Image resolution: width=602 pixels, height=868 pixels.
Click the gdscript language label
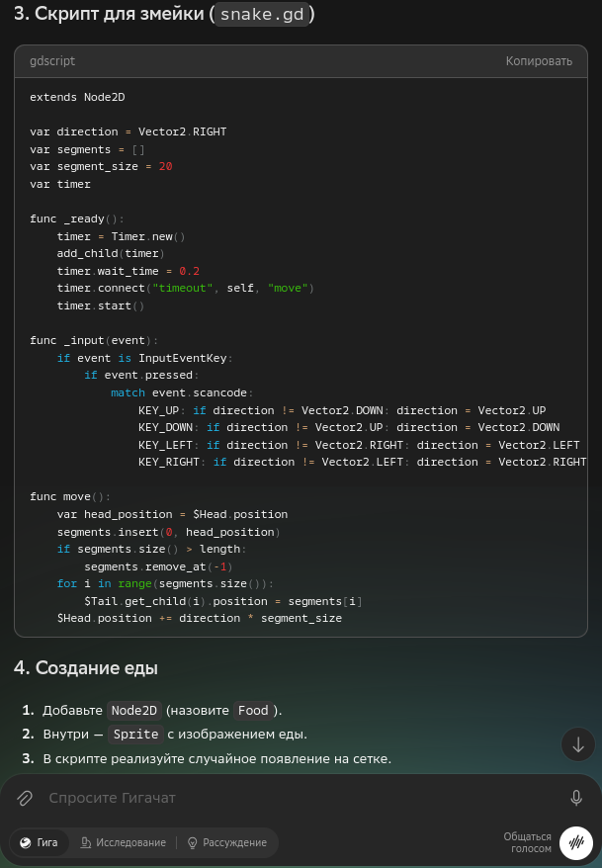[52, 61]
